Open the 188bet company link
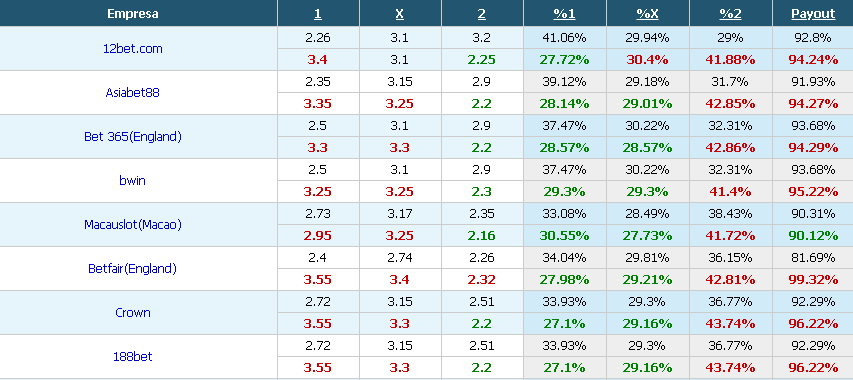Image resolution: width=853 pixels, height=380 pixels. click(x=133, y=357)
